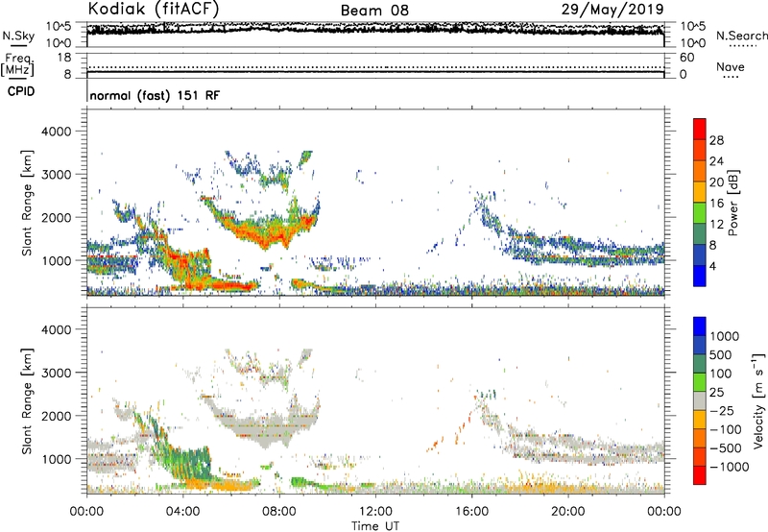Click the "08:00" time tick label
This screenshot has width=768, height=532.
tap(279, 512)
